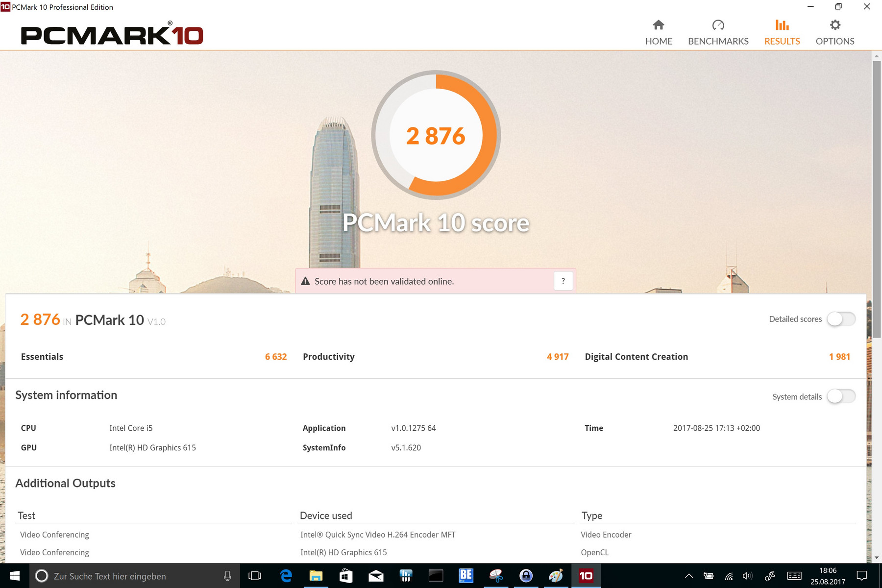Open the BE app taskbar icon
The width and height of the screenshot is (882, 588).
pos(466,576)
